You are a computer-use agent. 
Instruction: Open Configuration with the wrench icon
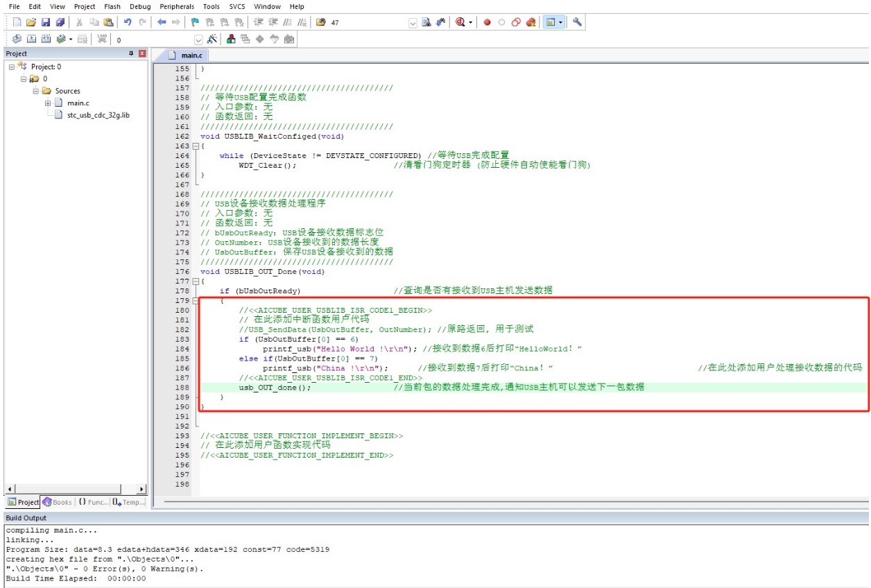577,22
